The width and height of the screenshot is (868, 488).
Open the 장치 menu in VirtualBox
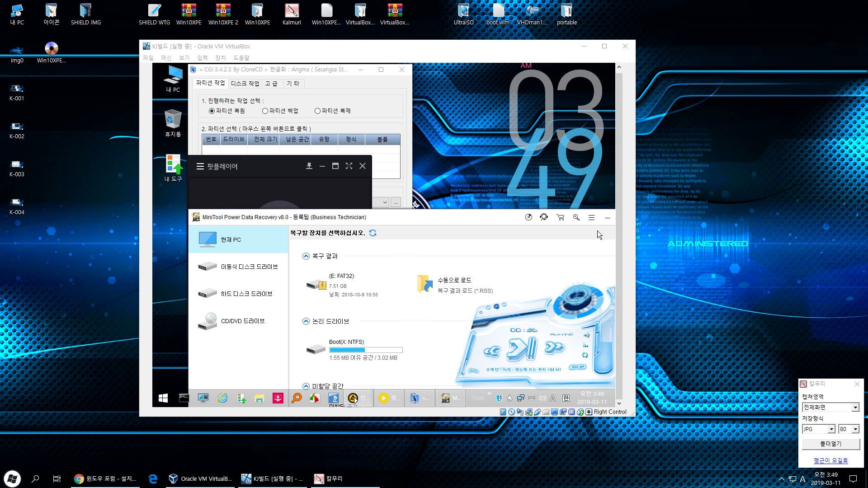[x=220, y=58]
